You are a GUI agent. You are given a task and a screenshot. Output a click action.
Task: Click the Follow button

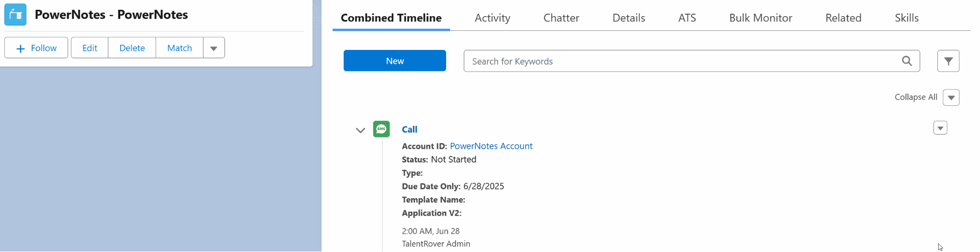pyautogui.click(x=36, y=48)
